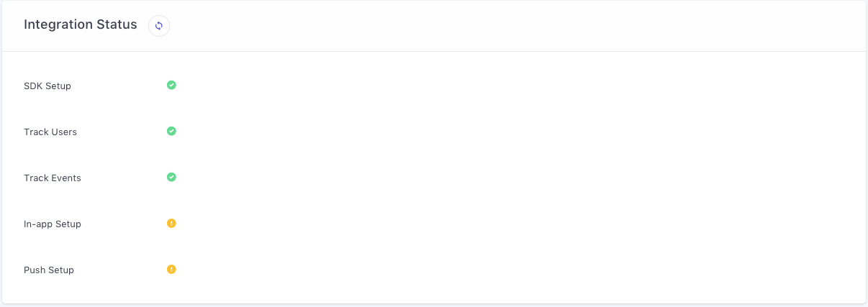The height and width of the screenshot is (307, 868).
Task: Select the Track Users label
Action: click(x=50, y=132)
